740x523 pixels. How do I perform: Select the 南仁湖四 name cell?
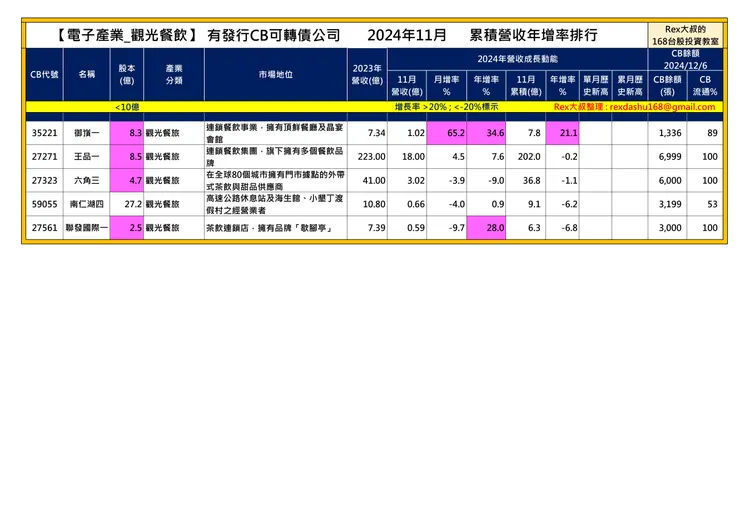[x=86, y=204]
